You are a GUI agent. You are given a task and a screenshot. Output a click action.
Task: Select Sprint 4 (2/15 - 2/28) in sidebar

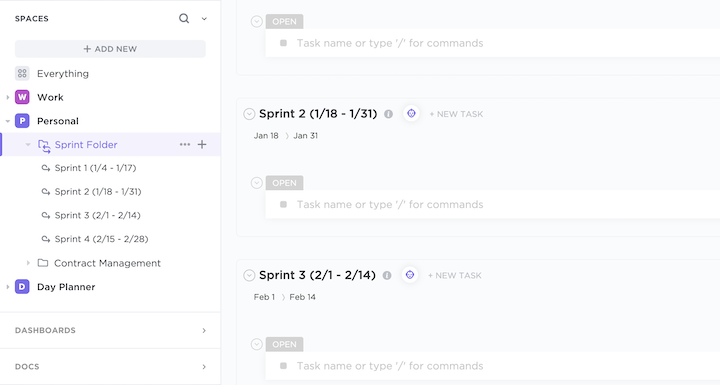[x=101, y=239]
